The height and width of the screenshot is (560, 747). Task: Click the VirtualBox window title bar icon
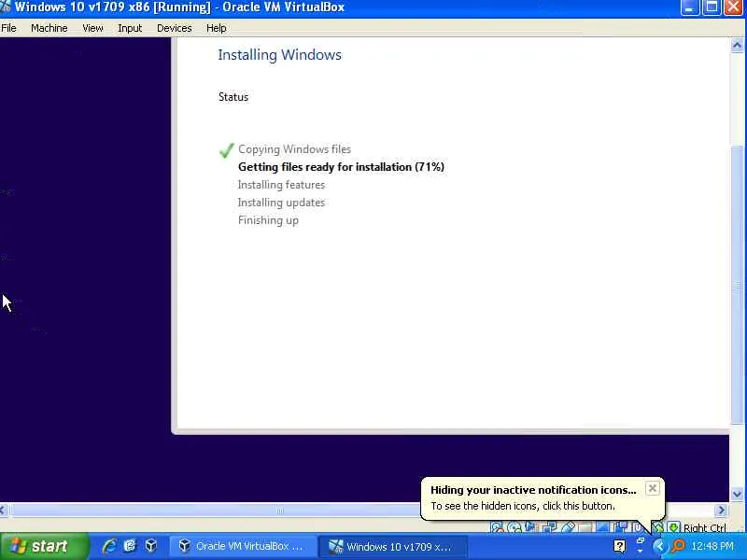pos(6,7)
